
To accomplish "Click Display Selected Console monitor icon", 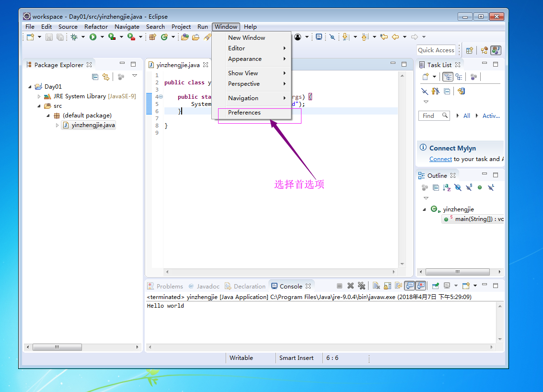I will pyautogui.click(x=447, y=286).
